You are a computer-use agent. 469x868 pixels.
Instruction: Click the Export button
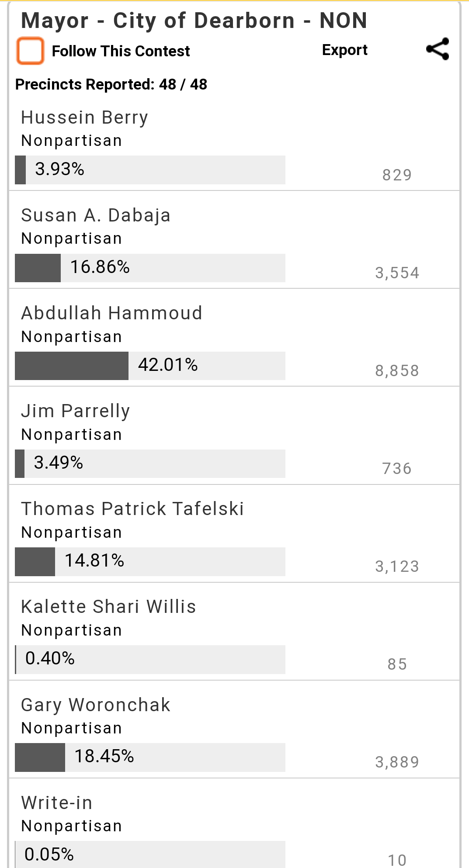(x=344, y=50)
